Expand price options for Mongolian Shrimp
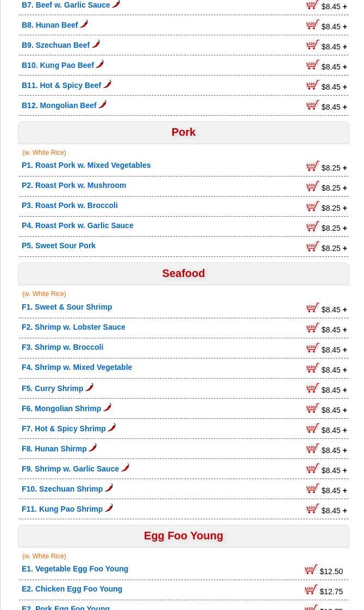 pos(344,410)
